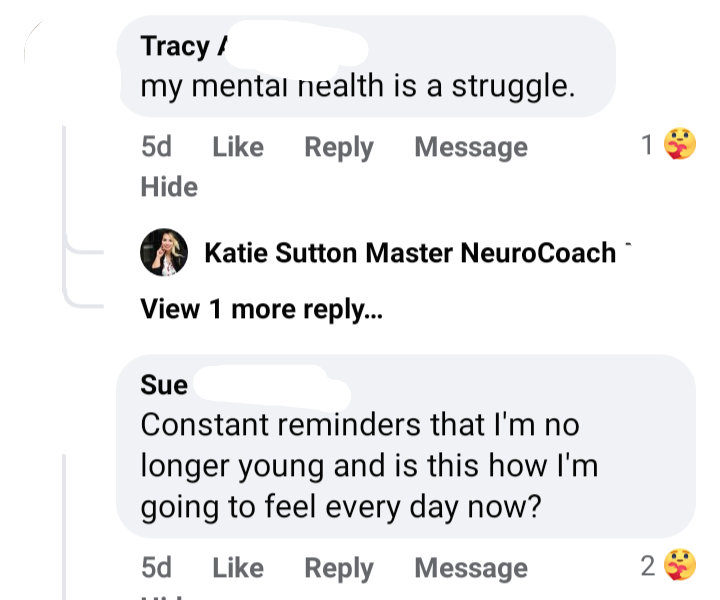720x600 pixels.
Task: Select Tracy's comment text bubble
Action: (358, 86)
